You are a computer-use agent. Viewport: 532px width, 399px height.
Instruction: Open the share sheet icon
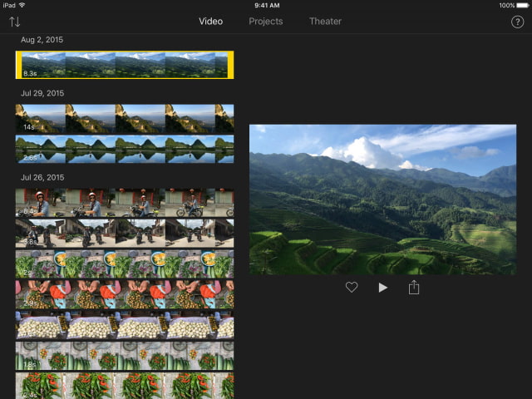click(414, 288)
